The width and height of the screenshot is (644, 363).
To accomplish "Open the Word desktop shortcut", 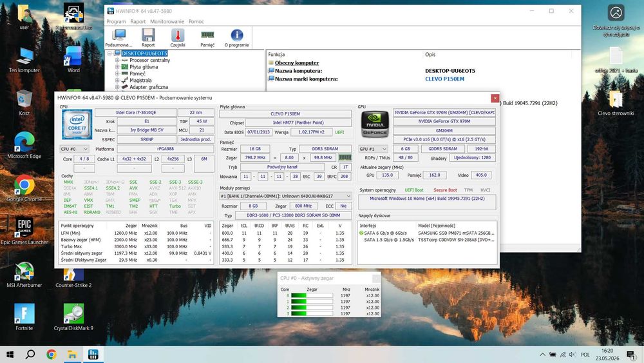I will click(x=73, y=59).
